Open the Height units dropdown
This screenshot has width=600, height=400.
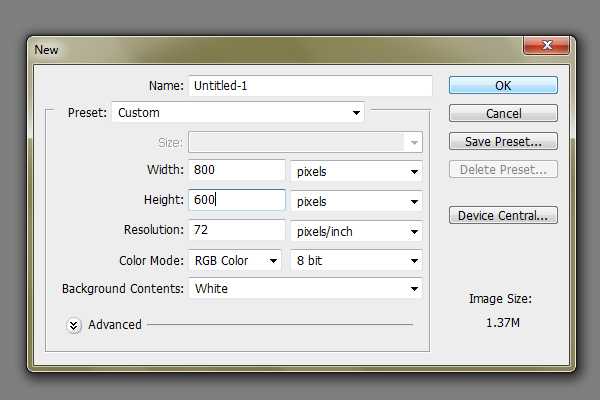356,201
